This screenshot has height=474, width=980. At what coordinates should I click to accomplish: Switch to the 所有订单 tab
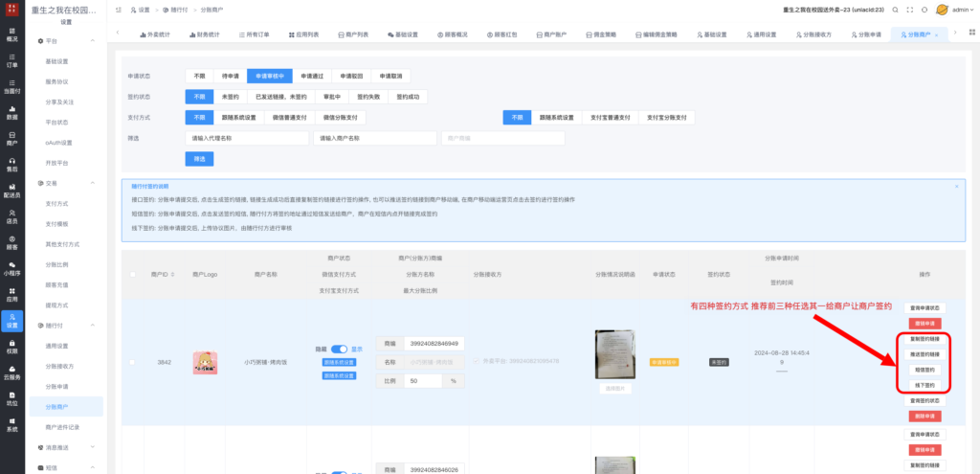point(255,35)
